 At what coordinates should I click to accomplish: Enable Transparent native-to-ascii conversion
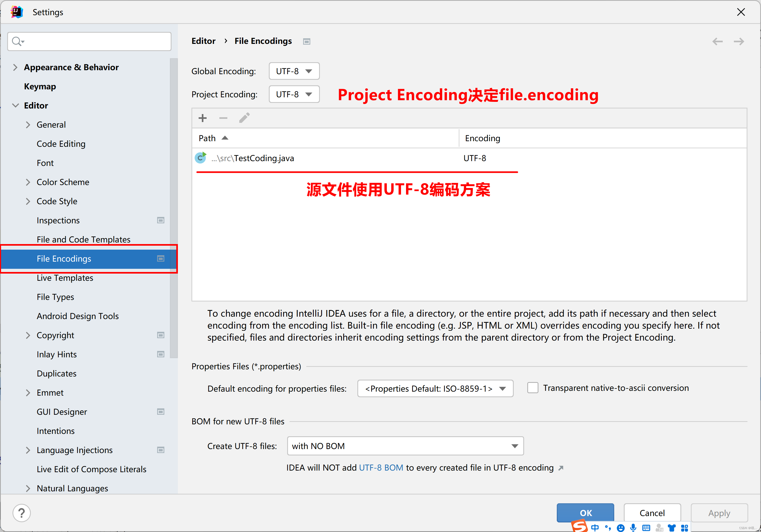533,387
